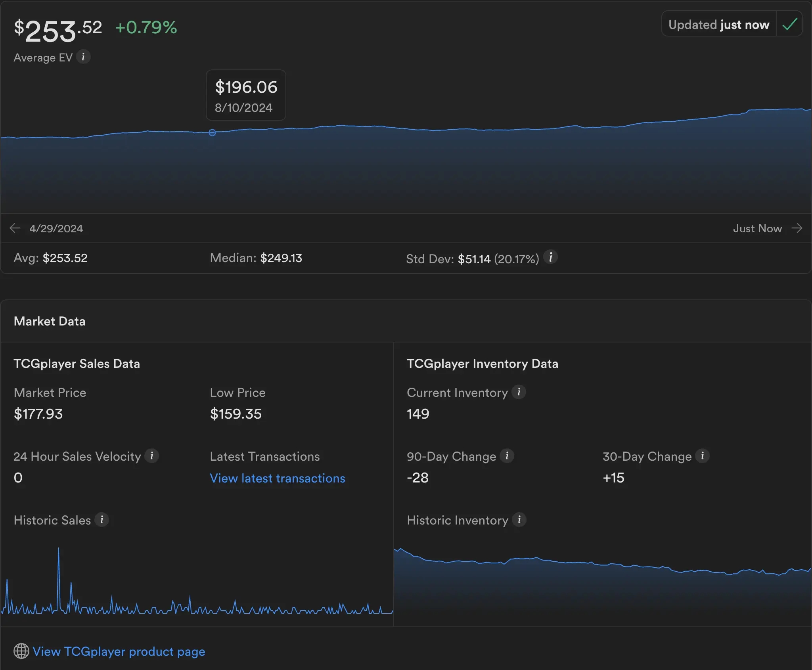
Task: Click the Low Price $159.35 value
Action: (236, 414)
